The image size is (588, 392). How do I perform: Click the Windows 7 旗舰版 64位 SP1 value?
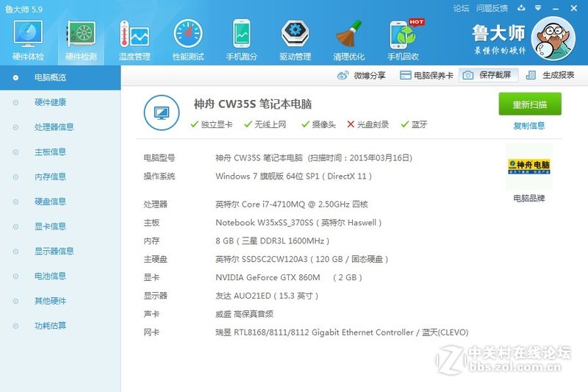click(x=293, y=177)
